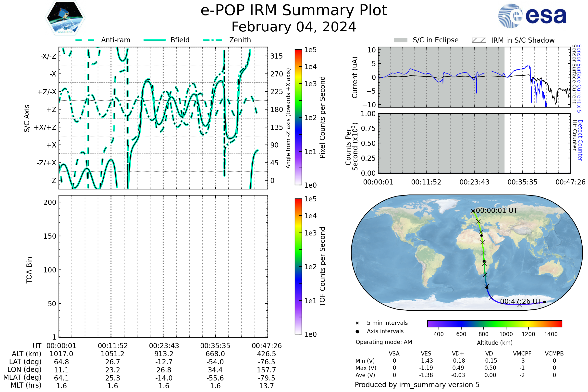The width and height of the screenshot is (588, 392).
Task: Click the TOF Counts per Second colorbar
Action: (x=298, y=266)
